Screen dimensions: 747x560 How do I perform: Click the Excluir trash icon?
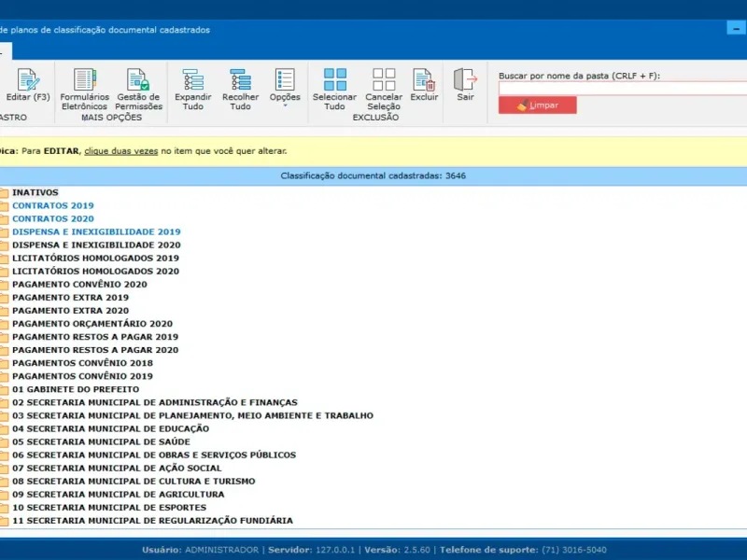click(424, 80)
